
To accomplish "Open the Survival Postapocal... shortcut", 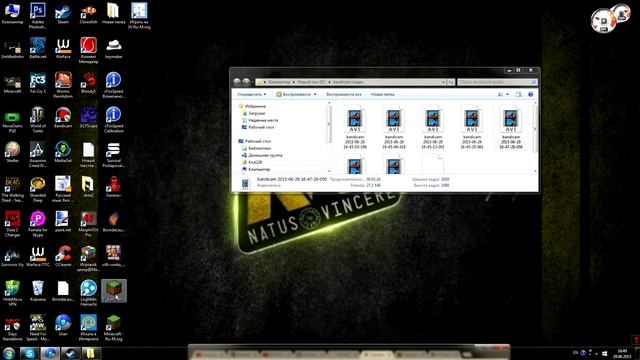I will tap(113, 154).
